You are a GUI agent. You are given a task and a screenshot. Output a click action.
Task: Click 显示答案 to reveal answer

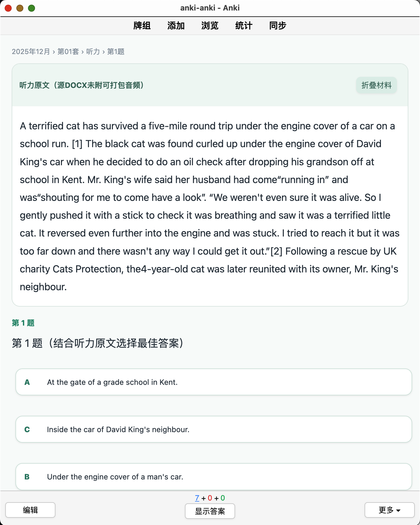pos(210,511)
